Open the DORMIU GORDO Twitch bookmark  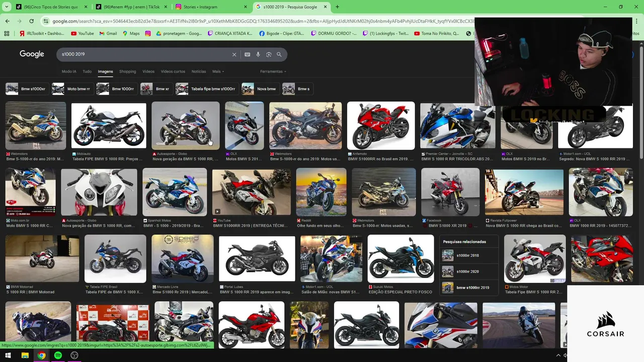click(x=334, y=33)
